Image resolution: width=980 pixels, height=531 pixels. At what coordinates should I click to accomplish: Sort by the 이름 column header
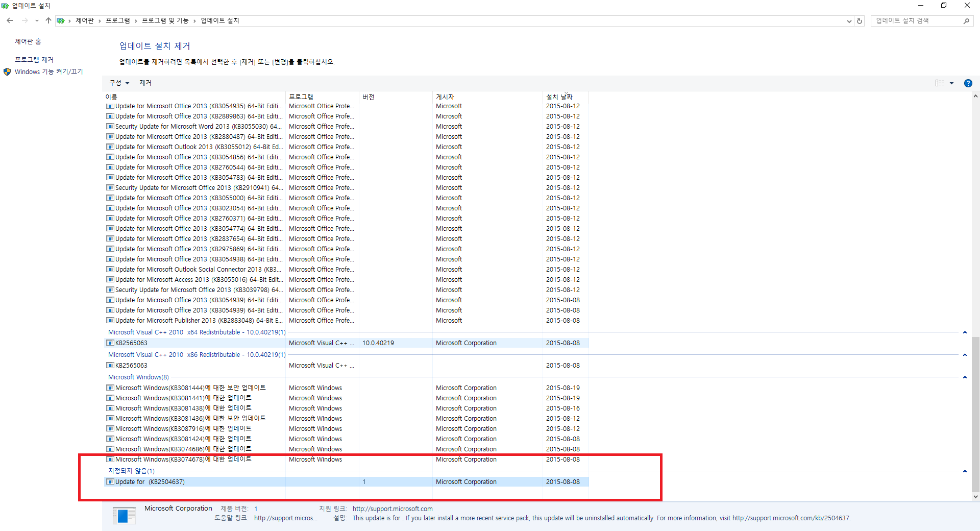[194, 97]
